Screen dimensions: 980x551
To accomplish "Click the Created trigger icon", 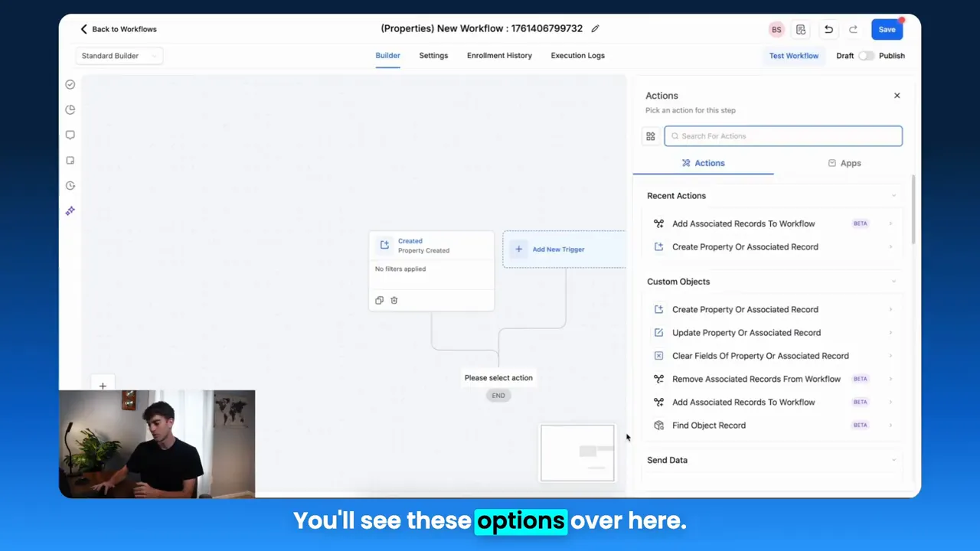I will (x=384, y=246).
